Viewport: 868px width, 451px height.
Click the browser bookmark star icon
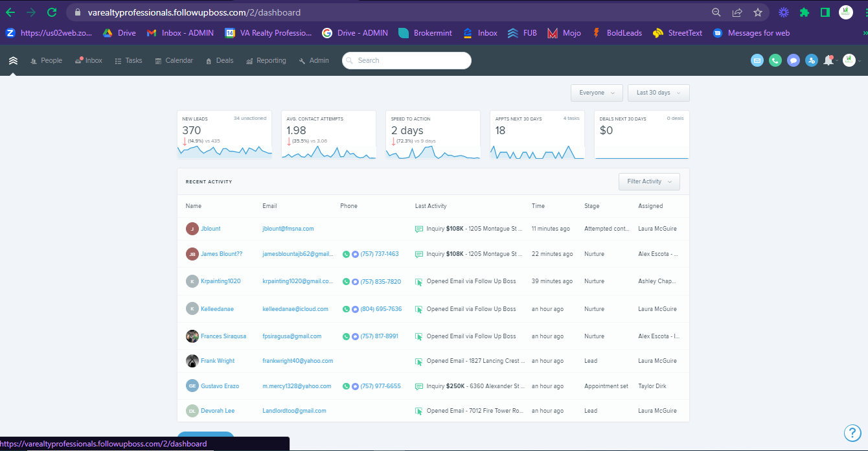click(757, 12)
